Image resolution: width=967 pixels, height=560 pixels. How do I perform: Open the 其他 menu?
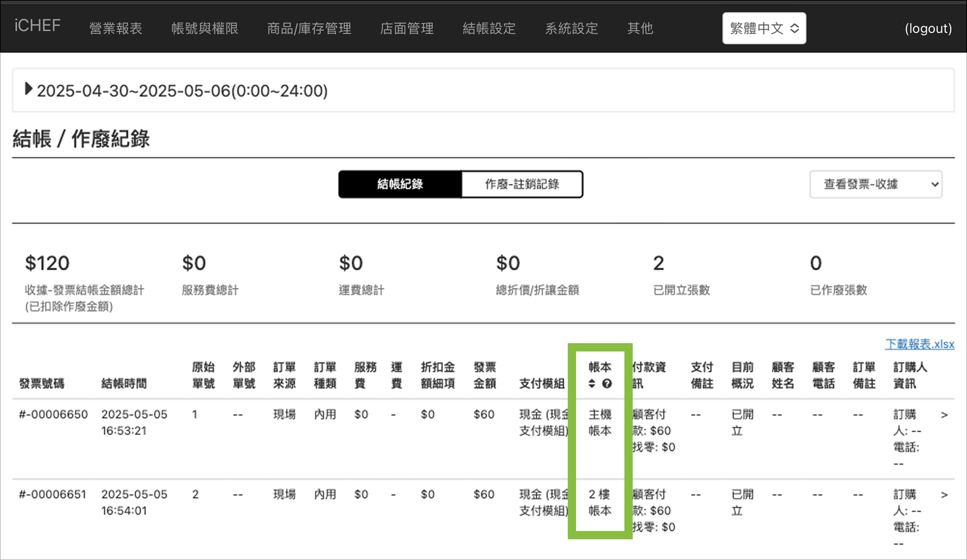[x=640, y=28]
